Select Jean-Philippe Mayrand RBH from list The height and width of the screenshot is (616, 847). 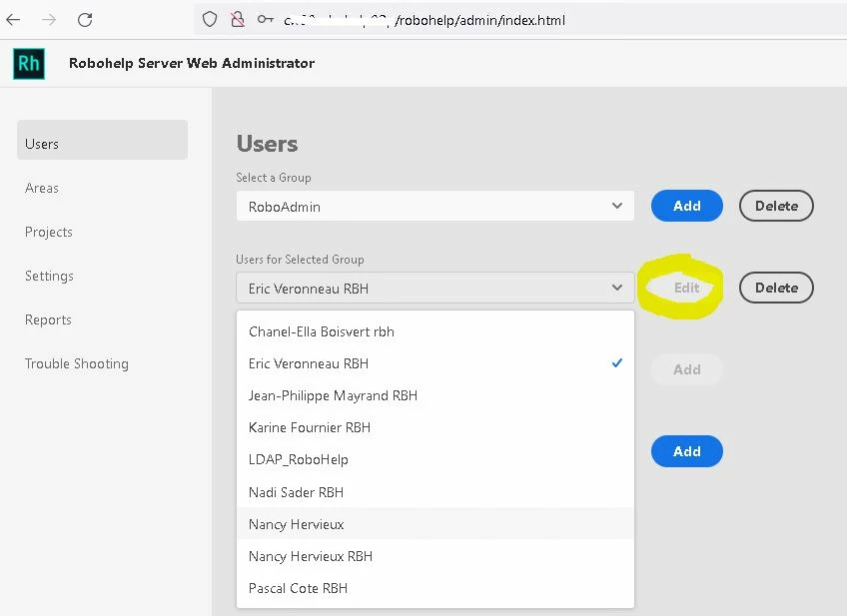(435, 395)
